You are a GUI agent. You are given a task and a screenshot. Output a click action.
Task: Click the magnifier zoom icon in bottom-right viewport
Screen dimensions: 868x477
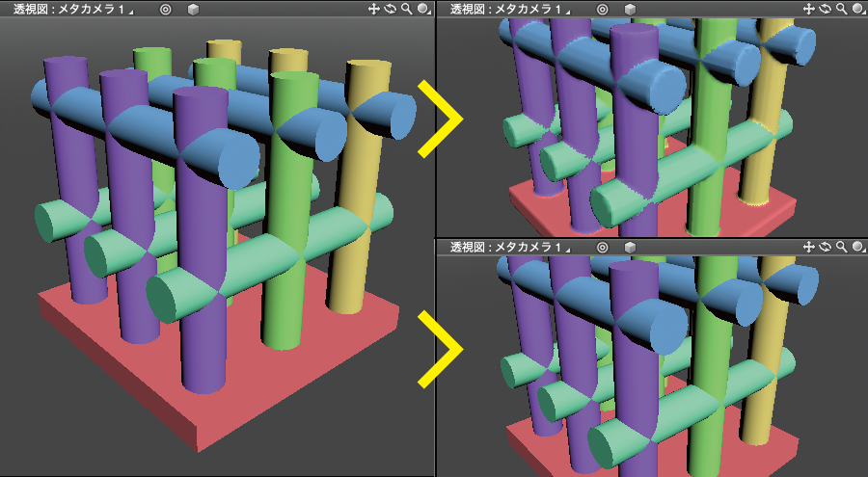842,248
